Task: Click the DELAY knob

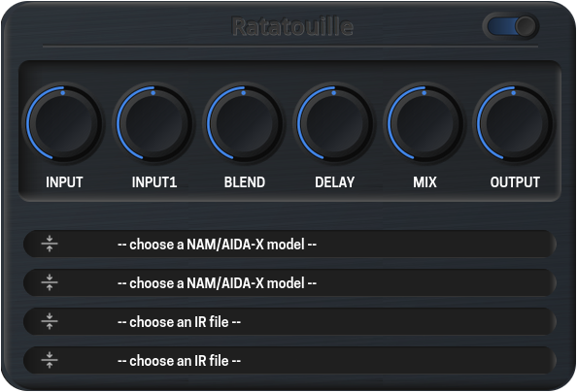Action: 334,123
